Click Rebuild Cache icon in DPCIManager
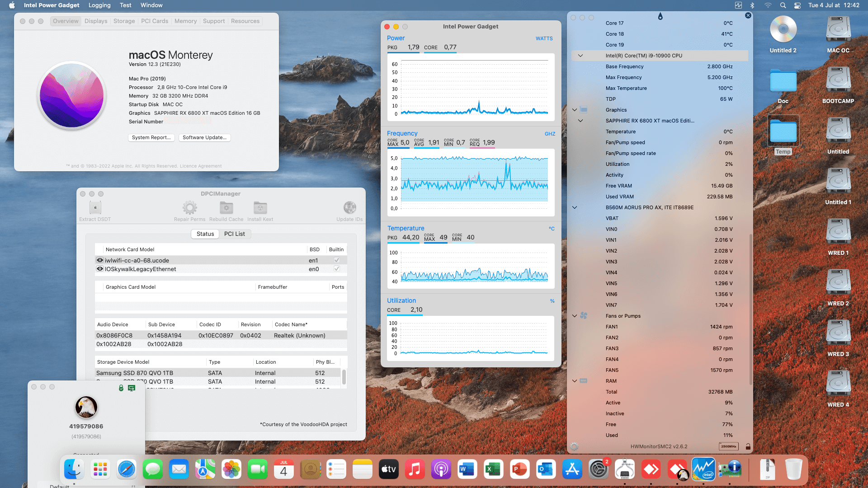Screen dimensions: 868x488 (x=226, y=208)
